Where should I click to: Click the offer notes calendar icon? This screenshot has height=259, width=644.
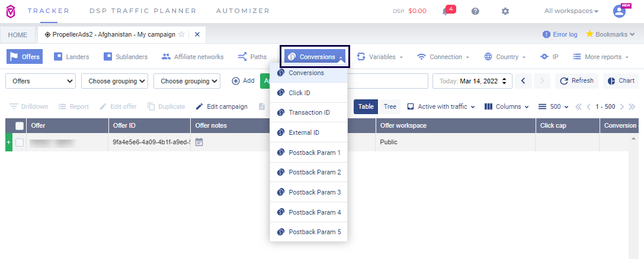pos(199,142)
